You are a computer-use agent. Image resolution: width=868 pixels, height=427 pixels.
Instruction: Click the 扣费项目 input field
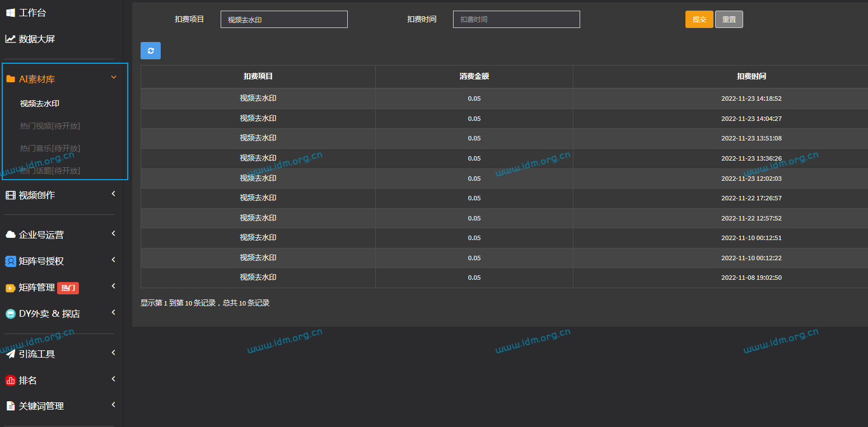284,19
